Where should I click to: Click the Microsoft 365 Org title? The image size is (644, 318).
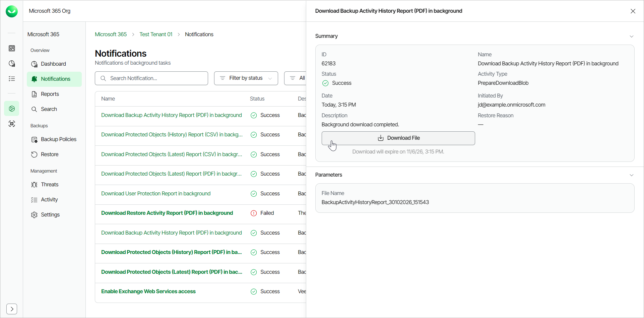[50, 11]
